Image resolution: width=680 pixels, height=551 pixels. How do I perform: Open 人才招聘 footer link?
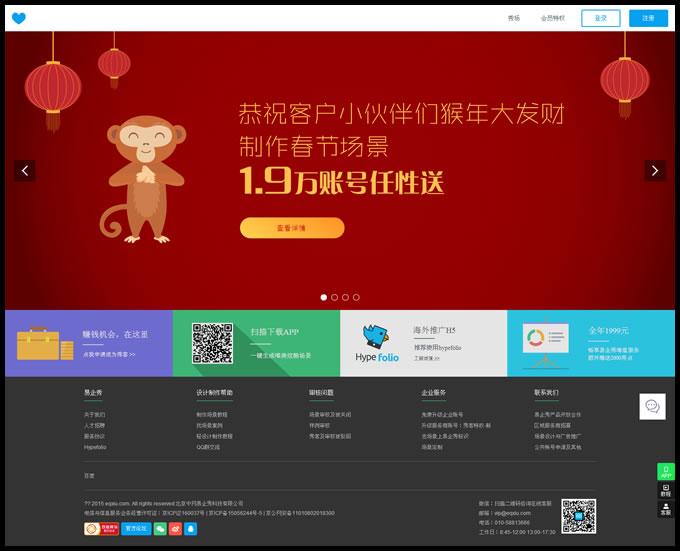click(x=95, y=426)
